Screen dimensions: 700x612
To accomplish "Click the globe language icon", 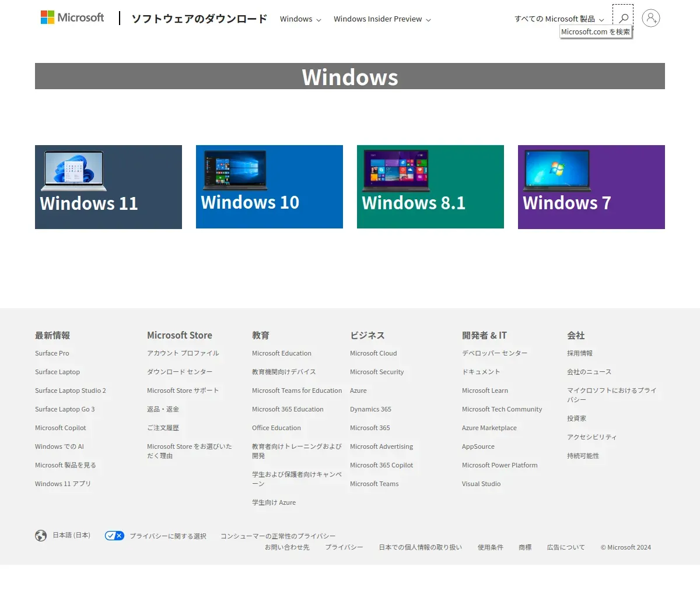I will pos(41,536).
